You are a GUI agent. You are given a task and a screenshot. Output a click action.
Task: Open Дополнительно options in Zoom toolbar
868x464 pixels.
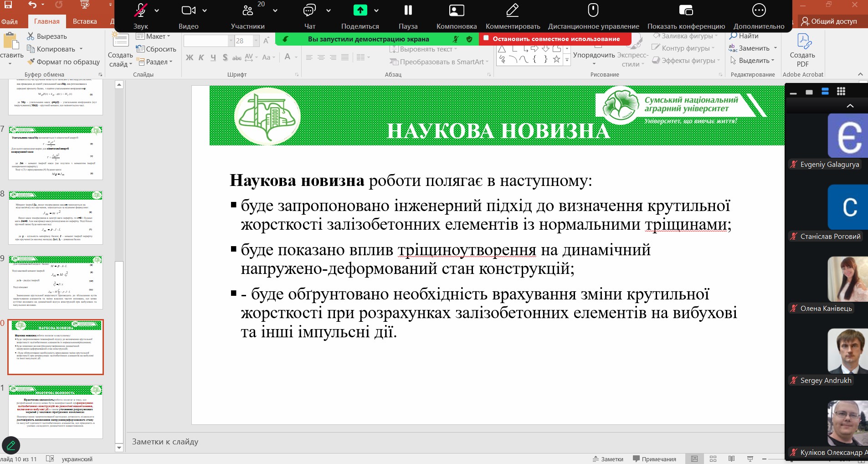pyautogui.click(x=759, y=10)
